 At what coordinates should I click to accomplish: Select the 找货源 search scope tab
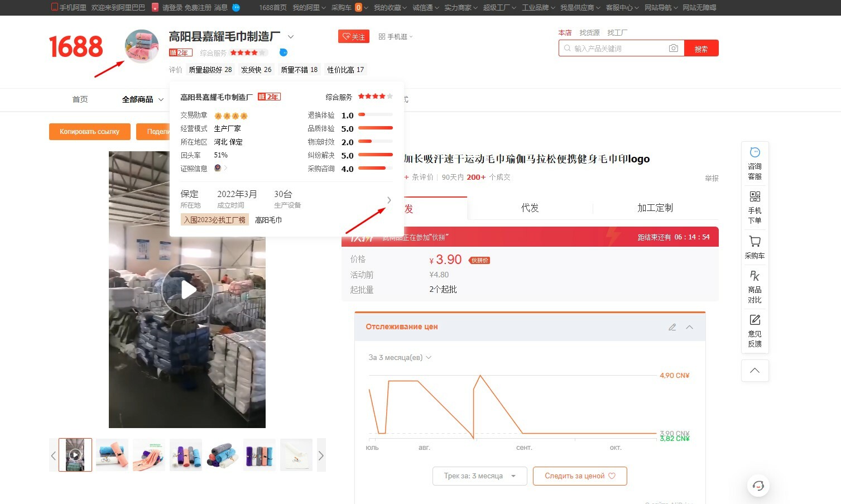(589, 33)
